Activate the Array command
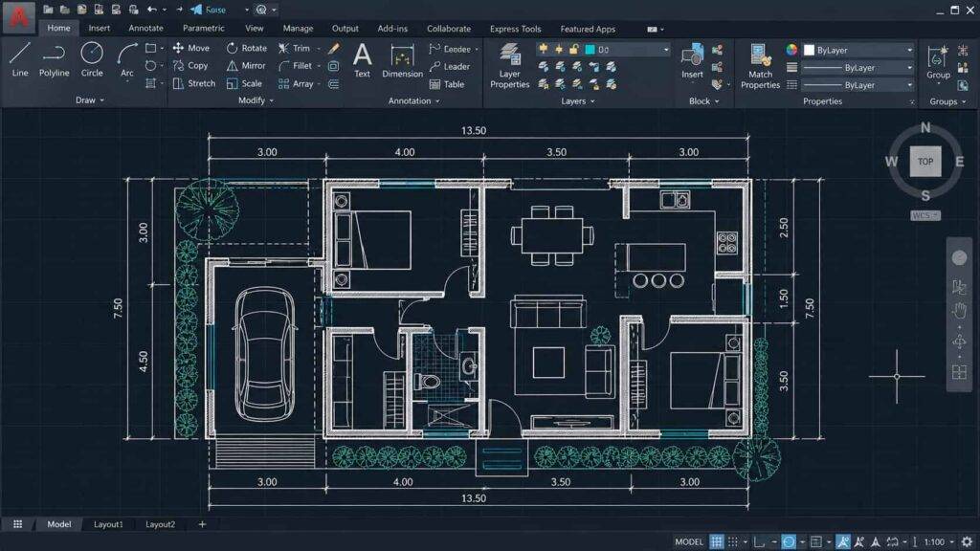The width and height of the screenshot is (980, 551). 296,83
